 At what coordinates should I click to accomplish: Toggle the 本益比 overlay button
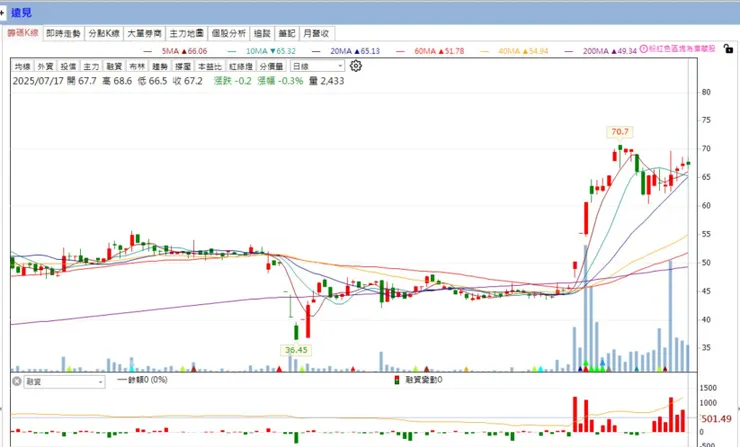tap(210, 66)
